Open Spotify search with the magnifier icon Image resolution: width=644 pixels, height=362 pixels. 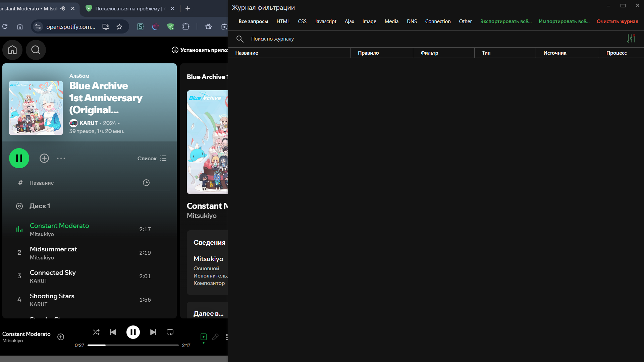pyautogui.click(x=36, y=50)
